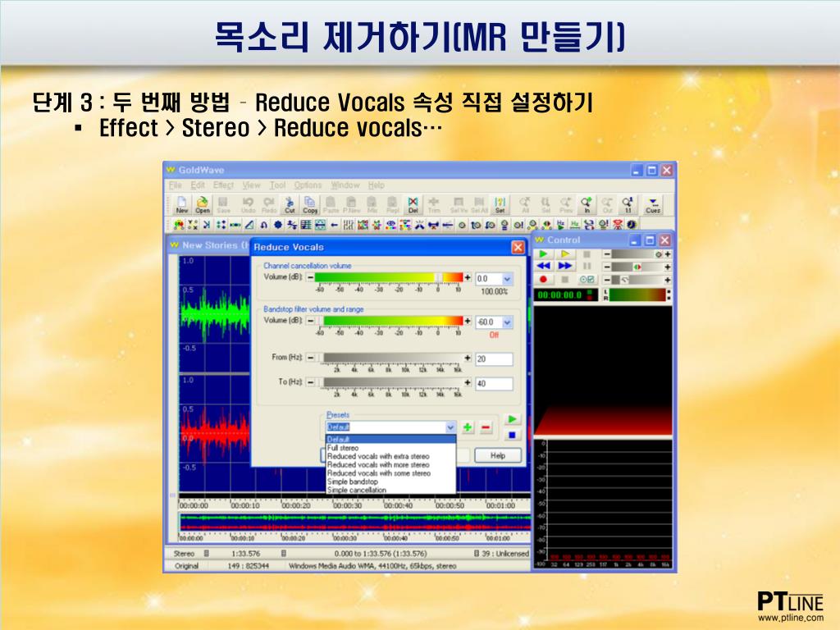This screenshot has height=630, width=840.
Task: Click the Sel All toolbar icon
Action: pos(479,204)
